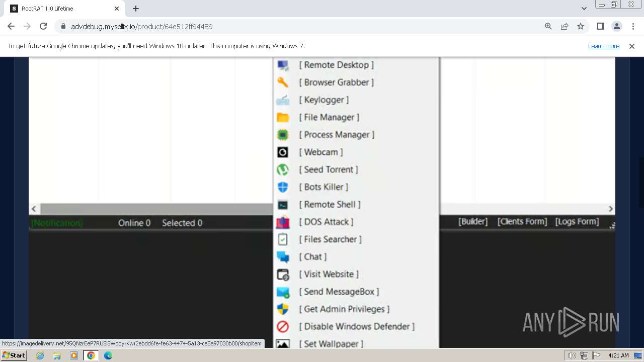Click the Process Manager chip icon
The image size is (644, 362).
(x=283, y=135)
